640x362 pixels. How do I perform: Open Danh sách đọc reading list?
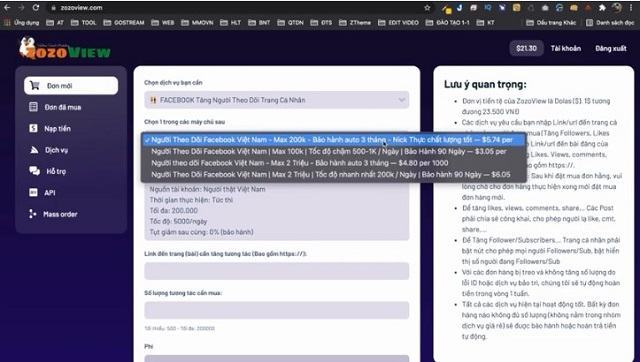click(610, 22)
